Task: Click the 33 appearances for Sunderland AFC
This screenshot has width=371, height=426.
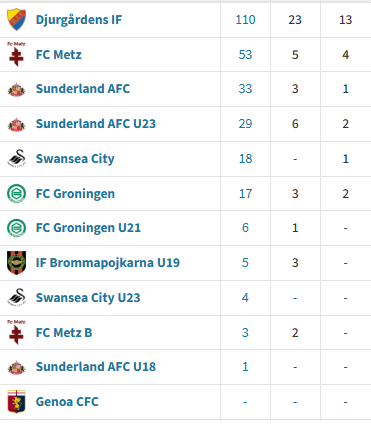Action: point(245,89)
